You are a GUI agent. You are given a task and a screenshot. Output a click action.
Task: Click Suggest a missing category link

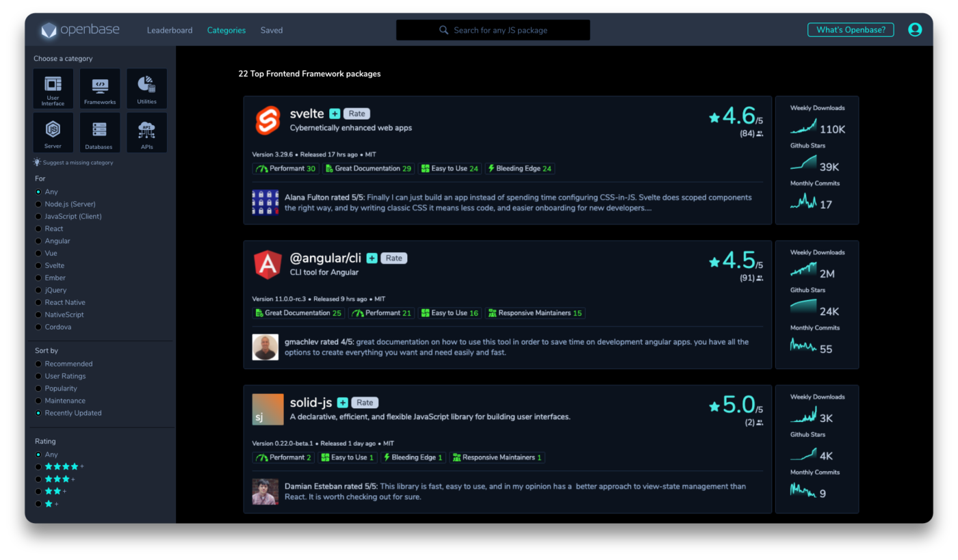click(78, 163)
